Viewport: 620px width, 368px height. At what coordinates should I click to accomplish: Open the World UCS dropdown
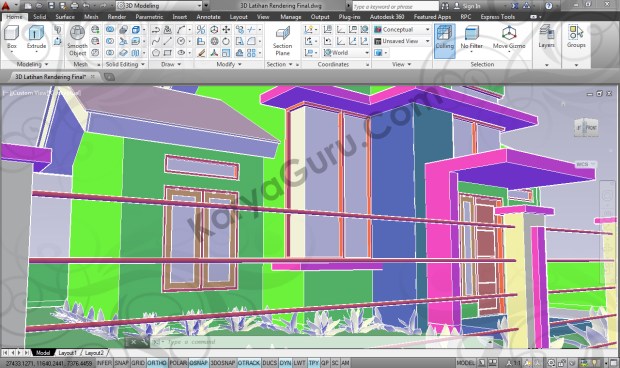point(346,53)
